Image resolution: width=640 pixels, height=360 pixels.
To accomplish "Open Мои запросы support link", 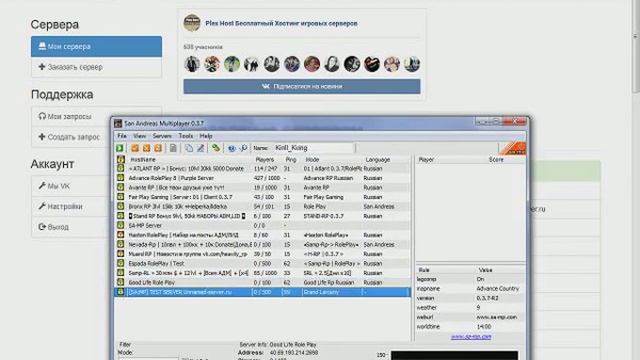I will [x=69, y=116].
